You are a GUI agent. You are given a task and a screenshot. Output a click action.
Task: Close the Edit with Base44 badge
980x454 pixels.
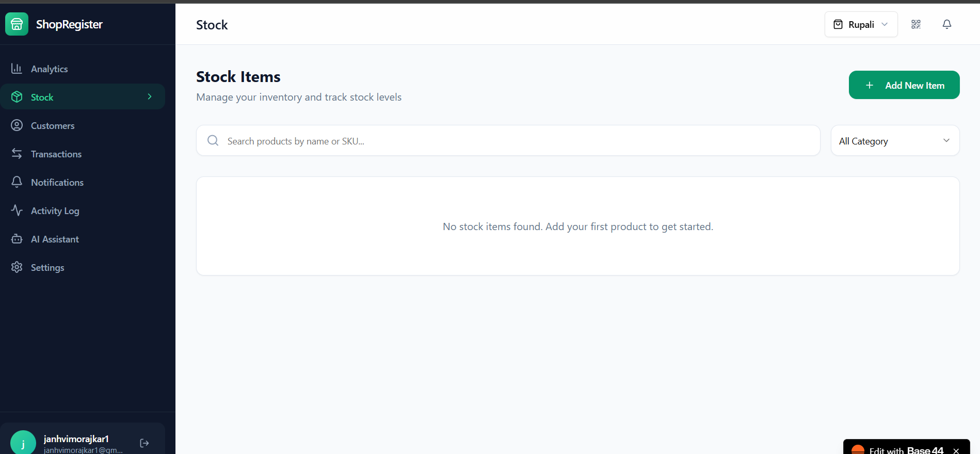coord(956,451)
